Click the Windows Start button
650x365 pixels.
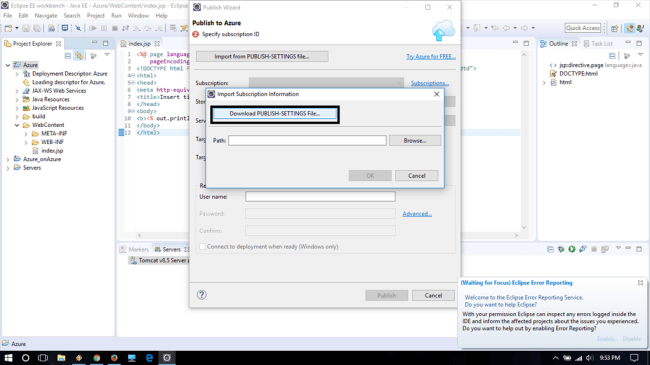click(8, 358)
